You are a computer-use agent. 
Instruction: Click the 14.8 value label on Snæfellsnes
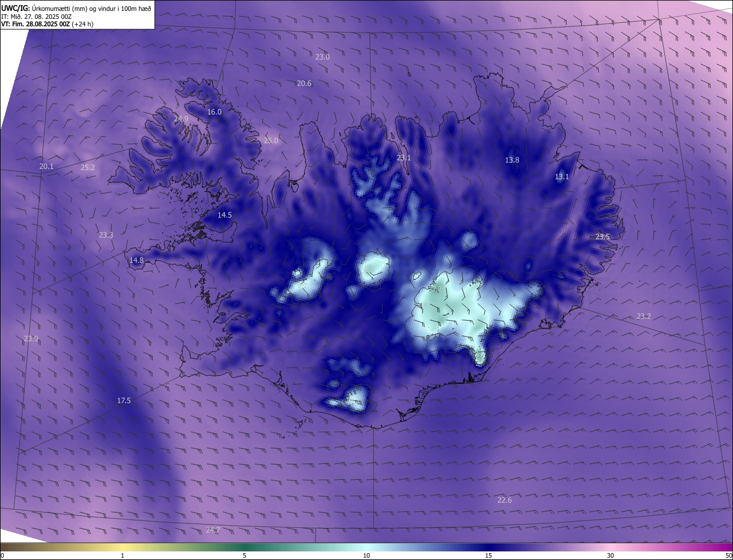(x=136, y=260)
